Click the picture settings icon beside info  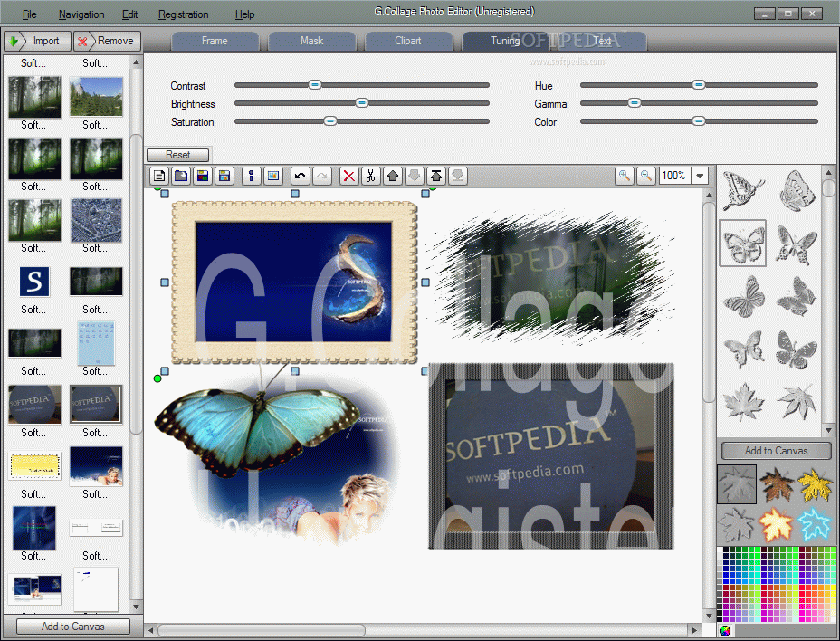pyautogui.click(x=273, y=176)
